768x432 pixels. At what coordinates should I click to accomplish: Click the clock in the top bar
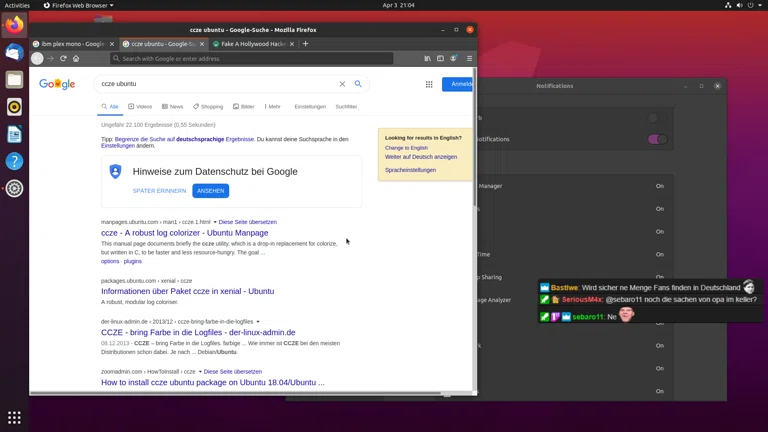pos(398,5)
